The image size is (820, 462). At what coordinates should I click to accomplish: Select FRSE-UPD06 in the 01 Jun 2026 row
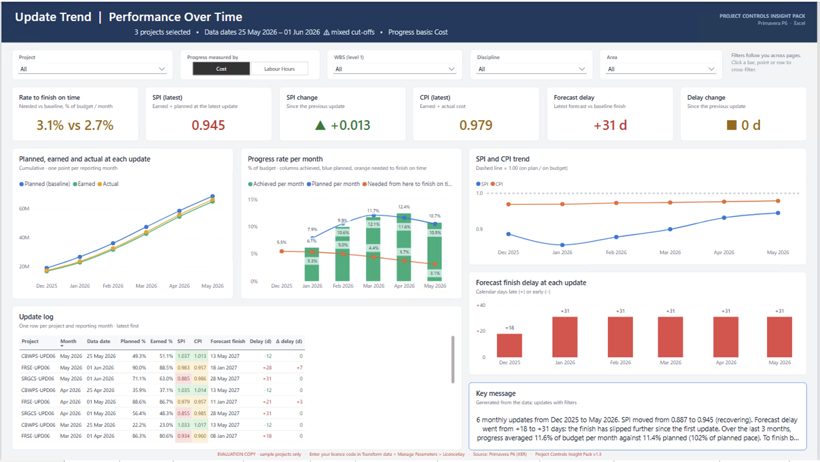coord(36,368)
